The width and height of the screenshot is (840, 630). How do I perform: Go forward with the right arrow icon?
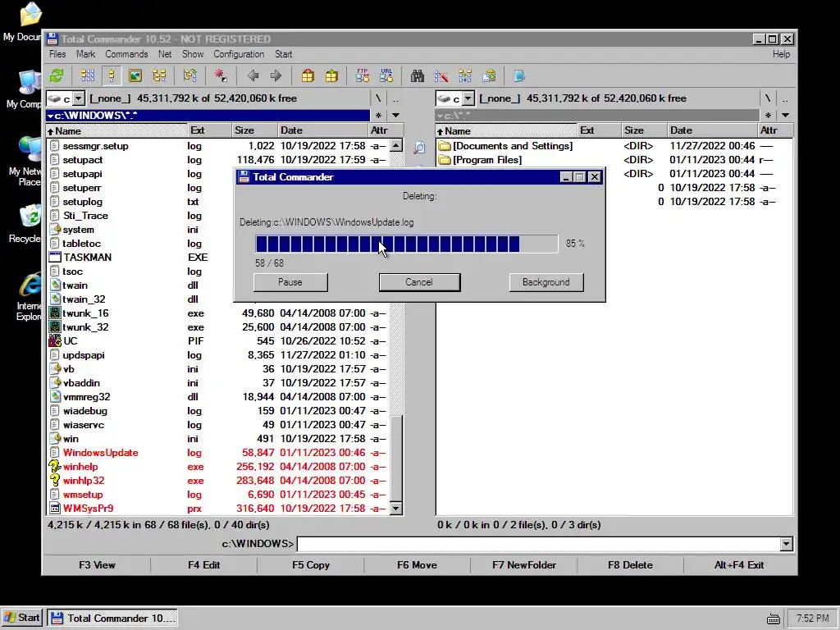tap(276, 75)
